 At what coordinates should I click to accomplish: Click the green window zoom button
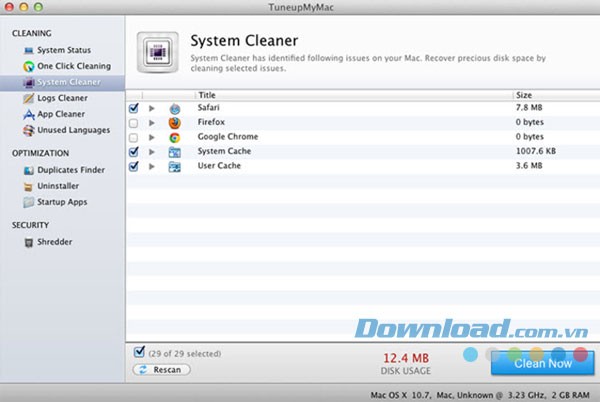coord(38,7)
